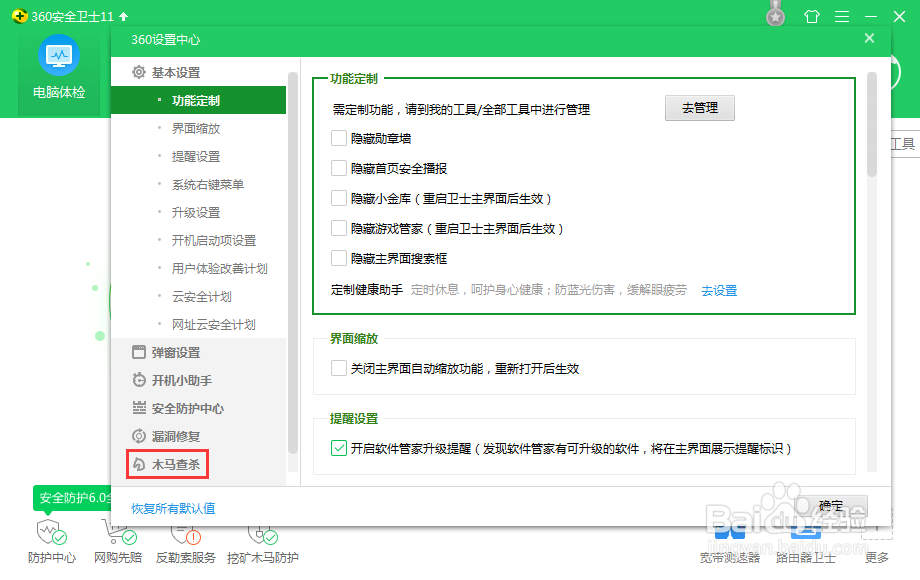Click the clock icon beside 开机小助手

click(139, 380)
